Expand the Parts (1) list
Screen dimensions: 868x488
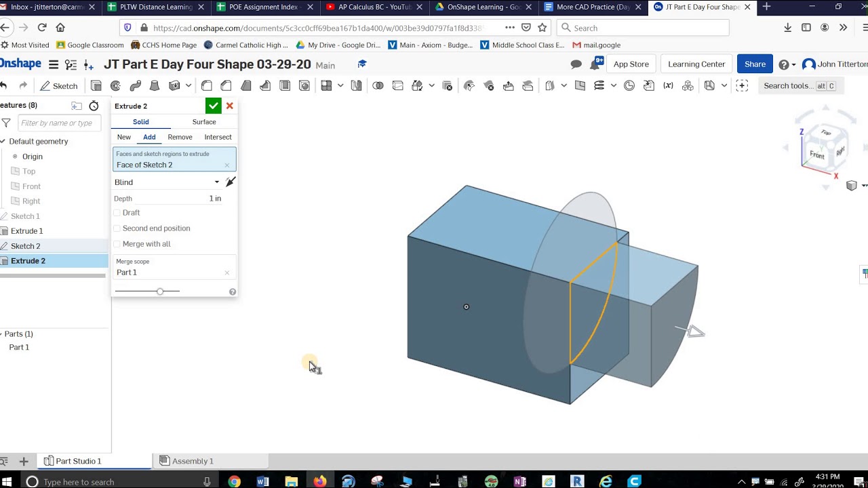coord(2,334)
